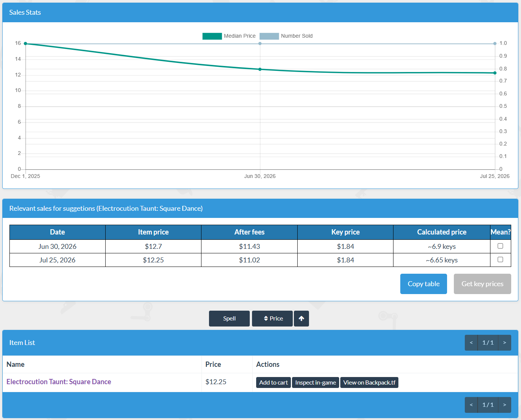Viewport: 521px width, 420px height.
Task: Click the Copy table button
Action: 424,284
